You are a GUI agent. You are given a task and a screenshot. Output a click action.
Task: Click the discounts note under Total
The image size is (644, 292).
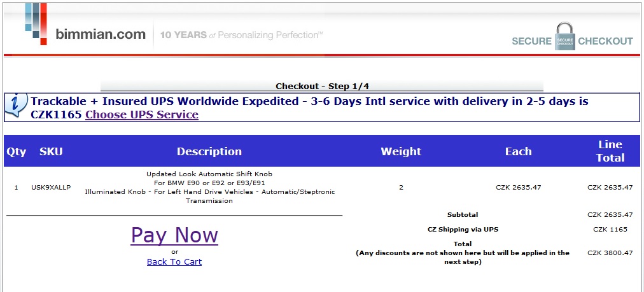(463, 258)
